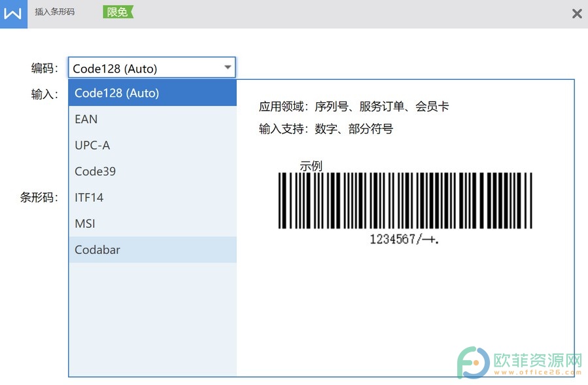This screenshot has height=385, width=588.
Task: Click the 条形码 field label
Action: (39, 197)
